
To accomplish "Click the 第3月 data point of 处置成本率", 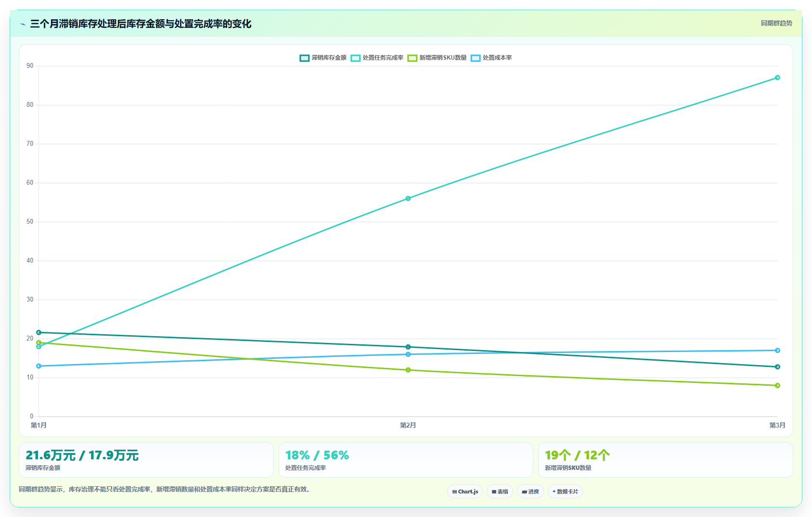I will coord(777,350).
